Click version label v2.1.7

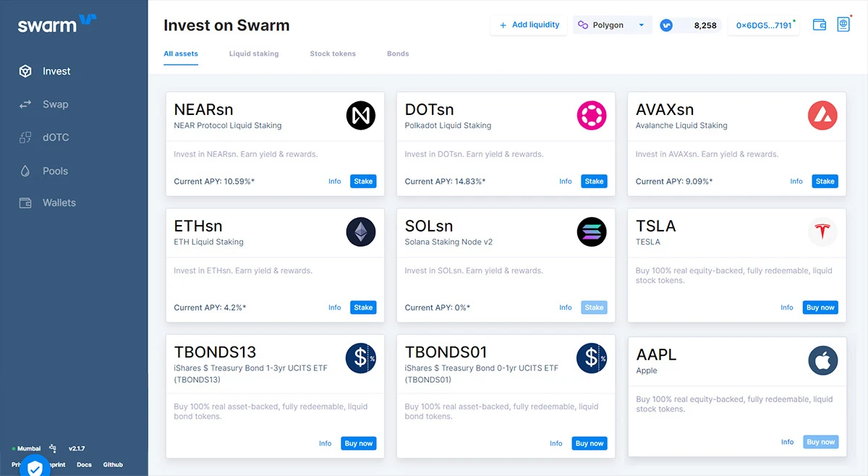77,449
